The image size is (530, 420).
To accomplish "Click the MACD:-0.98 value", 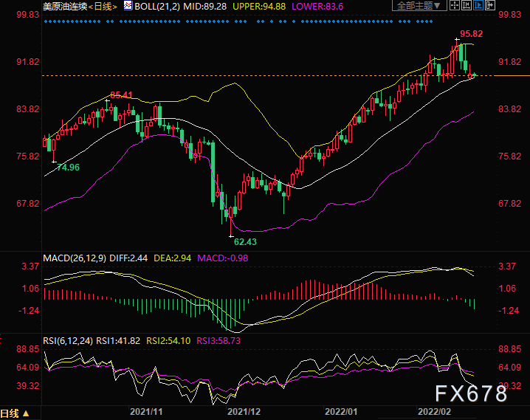I will [223, 258].
